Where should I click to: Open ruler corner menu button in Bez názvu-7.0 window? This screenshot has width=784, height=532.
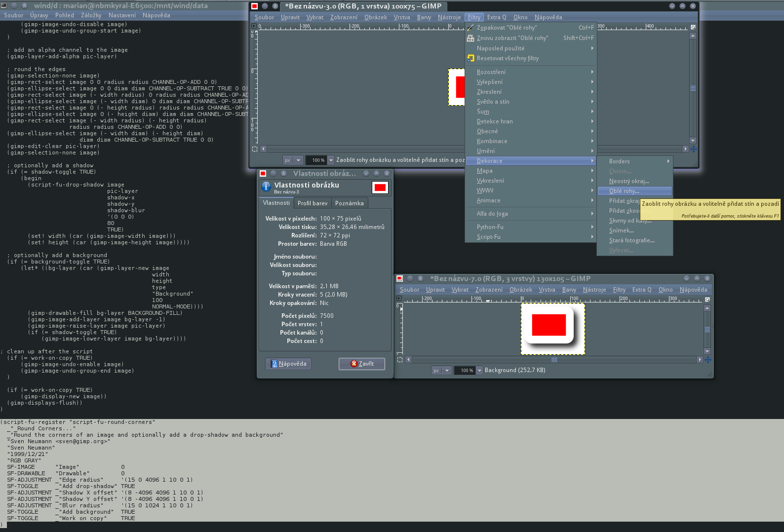coord(399,299)
